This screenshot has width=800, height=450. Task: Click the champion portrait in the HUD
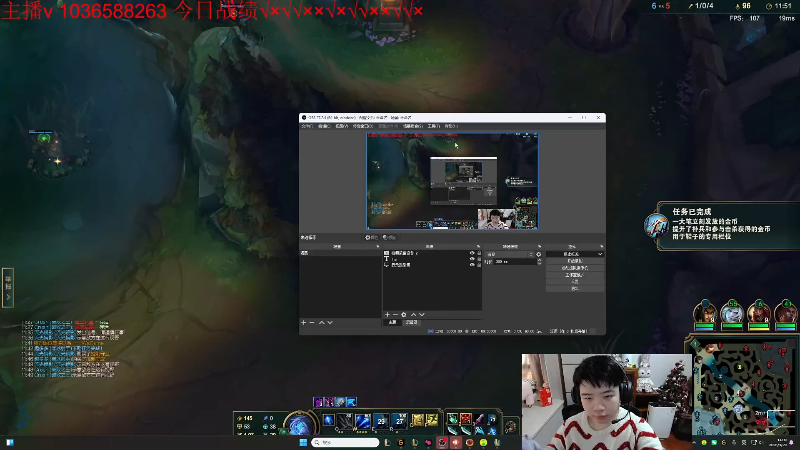(x=301, y=425)
